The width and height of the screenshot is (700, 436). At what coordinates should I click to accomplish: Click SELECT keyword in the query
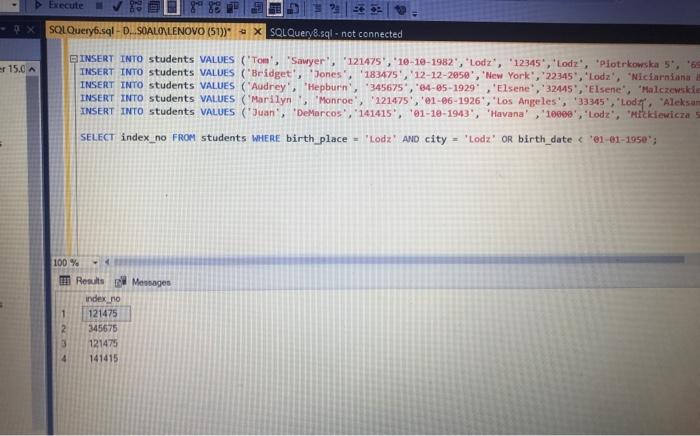(97, 137)
